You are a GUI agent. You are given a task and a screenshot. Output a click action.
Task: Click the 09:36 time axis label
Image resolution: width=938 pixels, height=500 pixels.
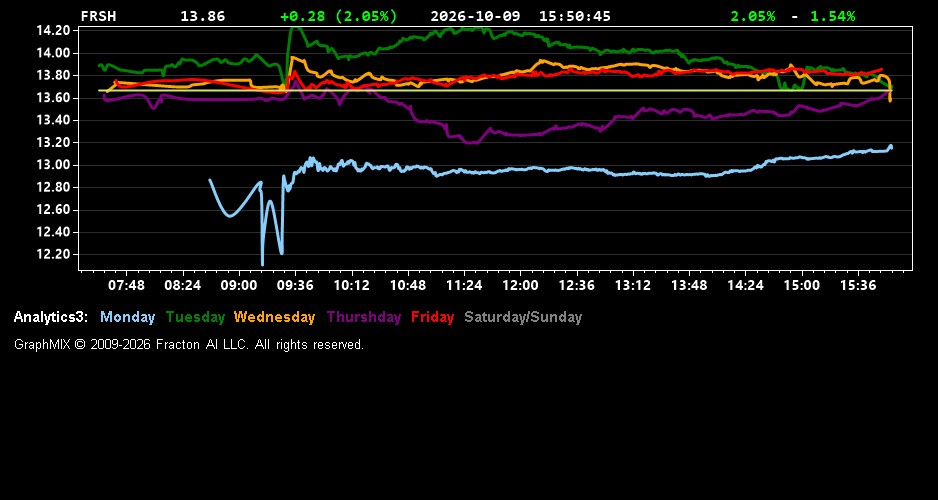point(295,286)
